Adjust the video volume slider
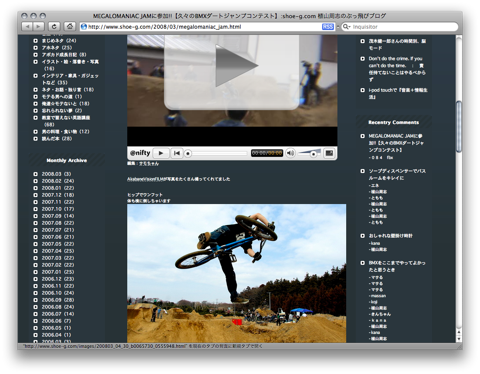This screenshot has height=374, width=480. tap(309, 153)
